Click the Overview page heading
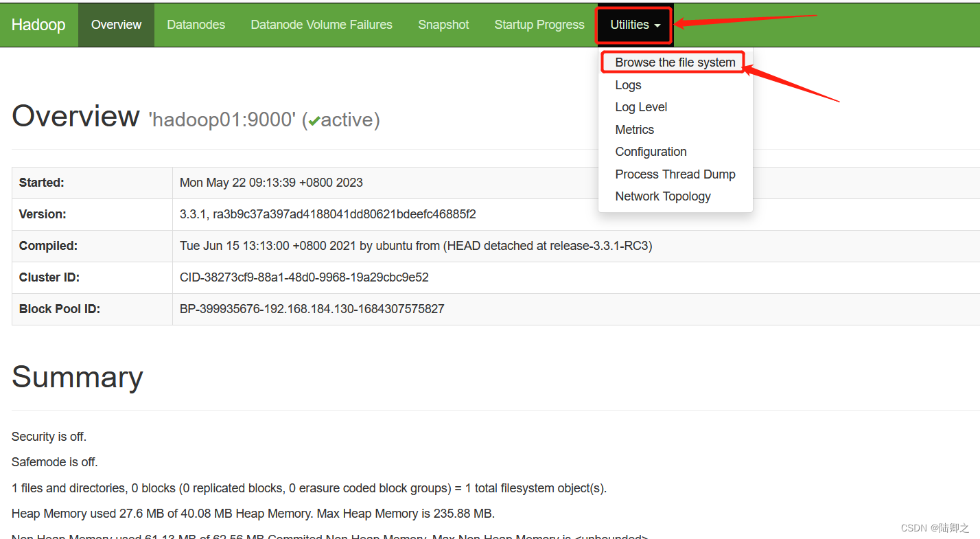 75,116
